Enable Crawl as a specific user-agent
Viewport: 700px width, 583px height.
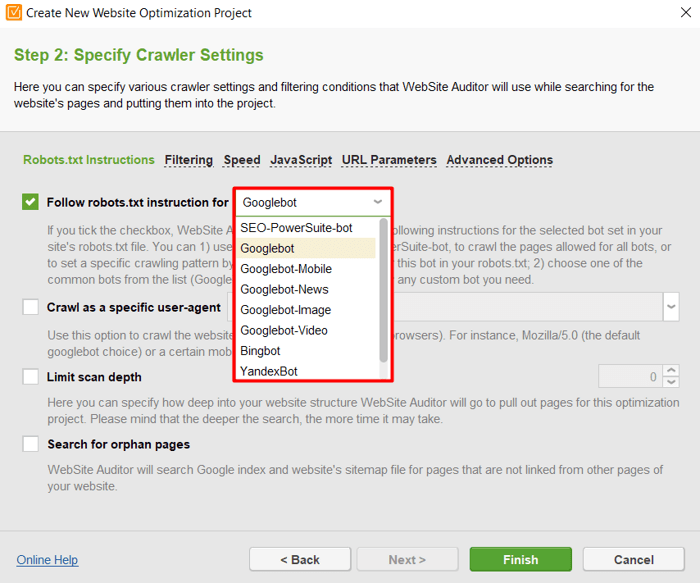click(30, 307)
